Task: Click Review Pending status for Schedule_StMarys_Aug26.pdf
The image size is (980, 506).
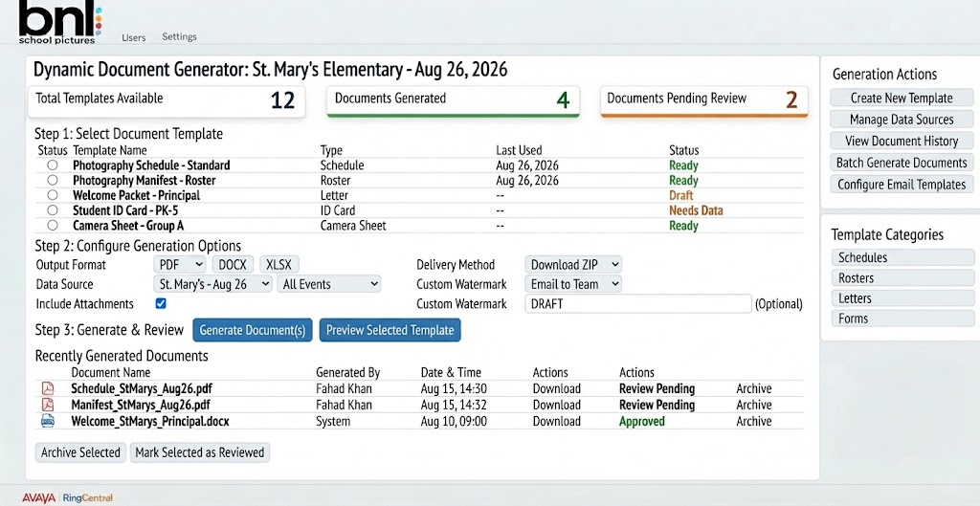Action: [657, 388]
